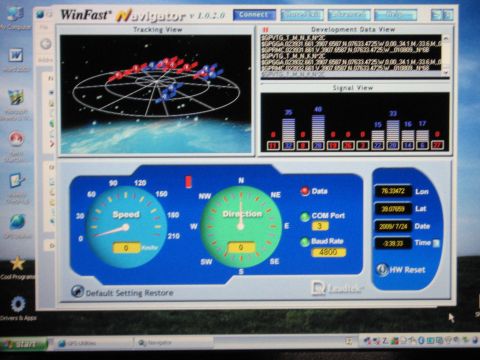Image resolution: width=480 pixels, height=360 pixels.
Task: Click the signal bar labeled 33
Action: click(393, 131)
